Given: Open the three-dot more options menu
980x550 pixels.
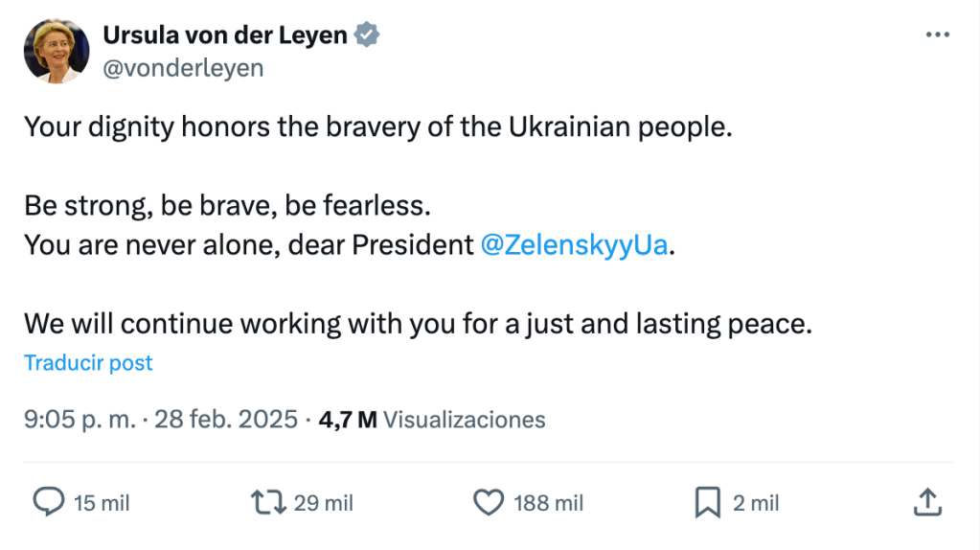Looking at the screenshot, I should [x=937, y=34].
